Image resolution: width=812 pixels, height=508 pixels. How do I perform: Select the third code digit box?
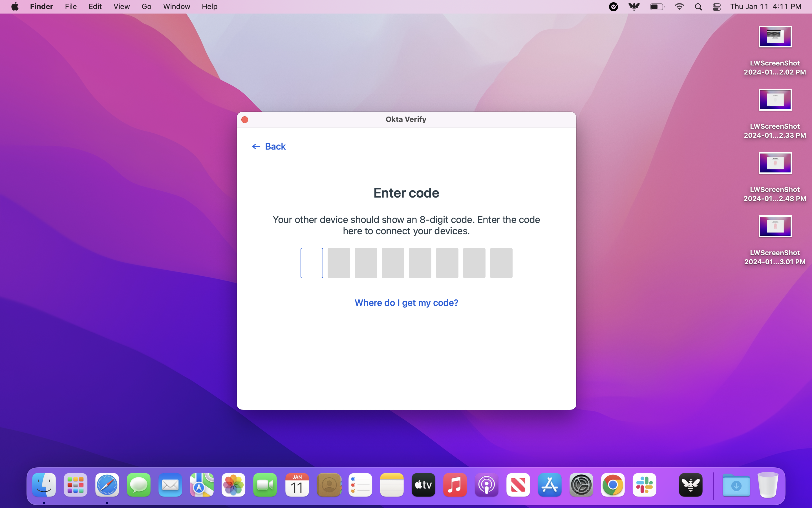pyautogui.click(x=366, y=263)
